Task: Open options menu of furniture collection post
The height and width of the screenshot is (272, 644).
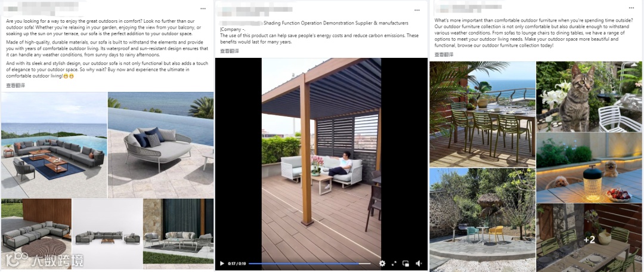Action: point(631,8)
